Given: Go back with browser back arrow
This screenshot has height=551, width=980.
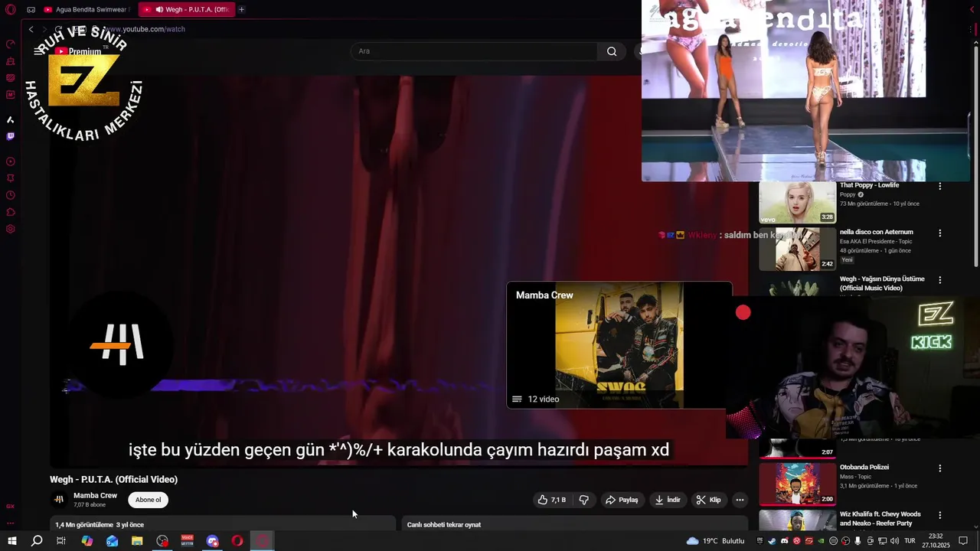Looking at the screenshot, I should 31,29.
